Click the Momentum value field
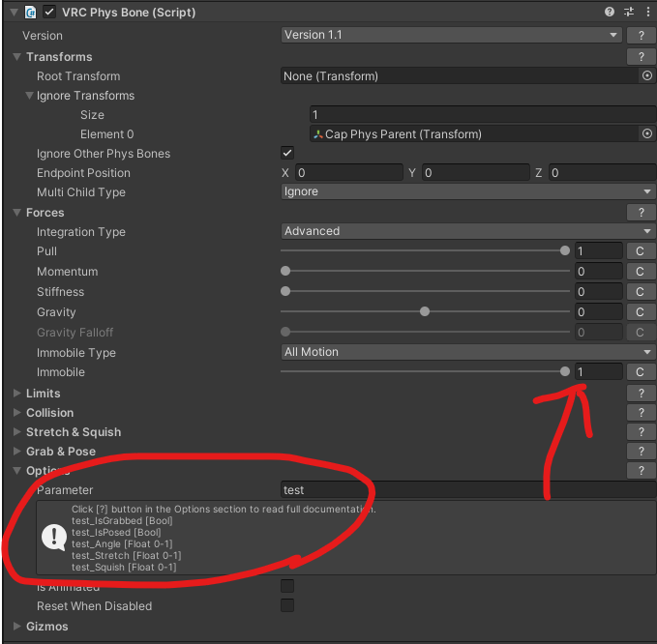The width and height of the screenshot is (657, 644). coord(599,272)
